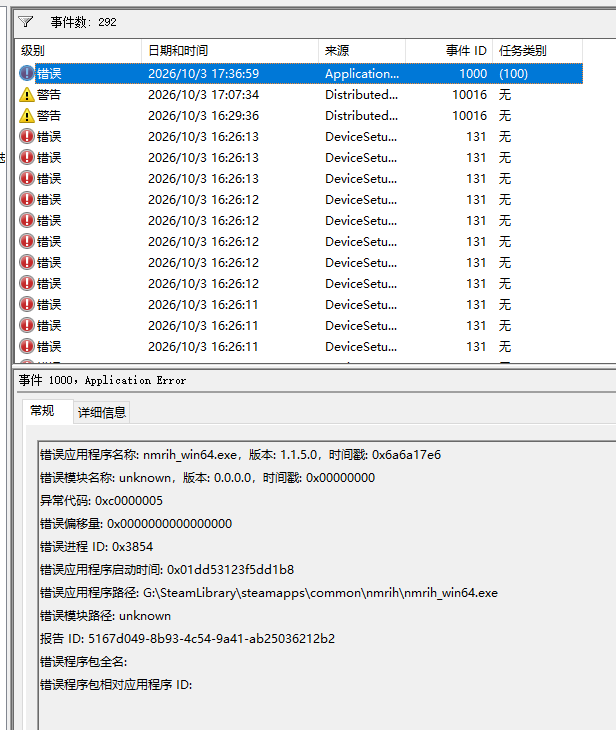Click event ID 1000 in the selected row
Viewport: 616px width, 730px height.
(473, 74)
